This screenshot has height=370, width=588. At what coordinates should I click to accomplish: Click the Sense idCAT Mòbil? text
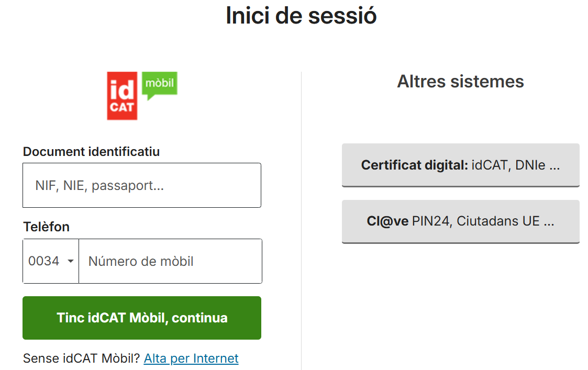coord(82,358)
